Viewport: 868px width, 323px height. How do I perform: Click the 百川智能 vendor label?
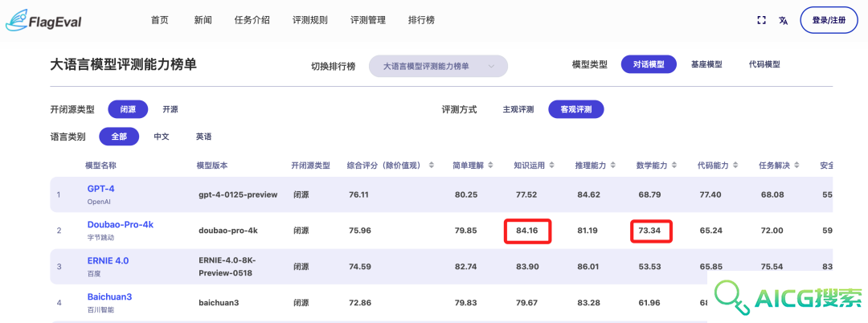pos(99,309)
